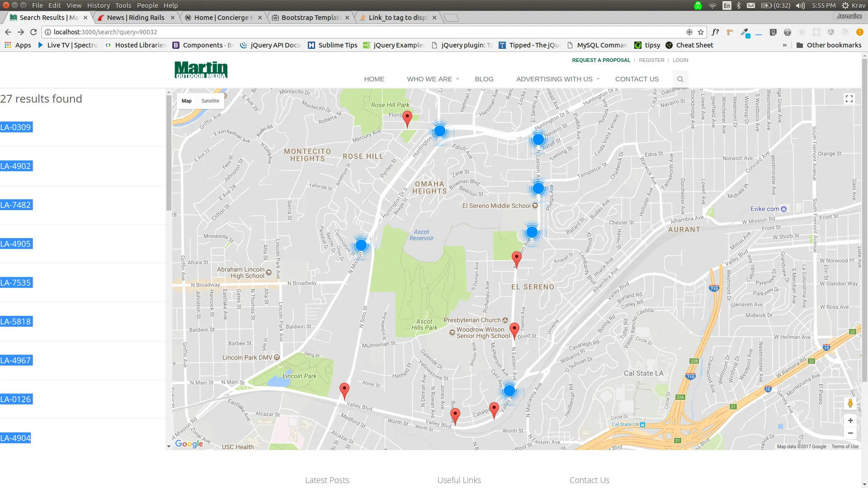Click the site search magnifier icon
Image resolution: width=868 pixels, height=488 pixels.
680,79
